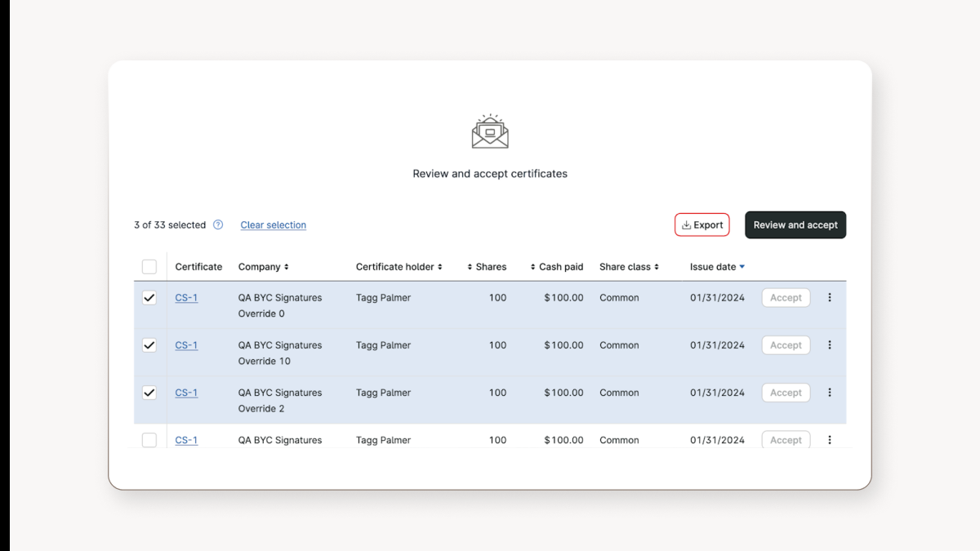This screenshot has height=551, width=980.
Task: Click Accept on the Override 10 row
Action: coord(785,344)
